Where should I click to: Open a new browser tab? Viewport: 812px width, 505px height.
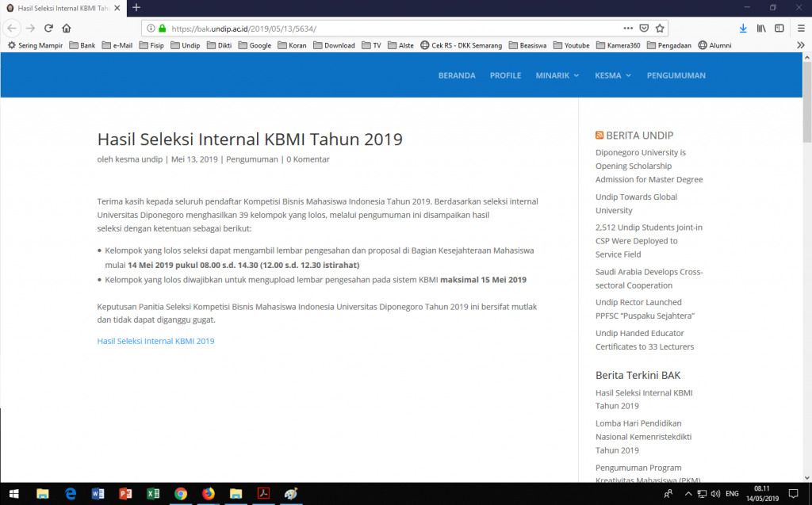click(x=136, y=7)
